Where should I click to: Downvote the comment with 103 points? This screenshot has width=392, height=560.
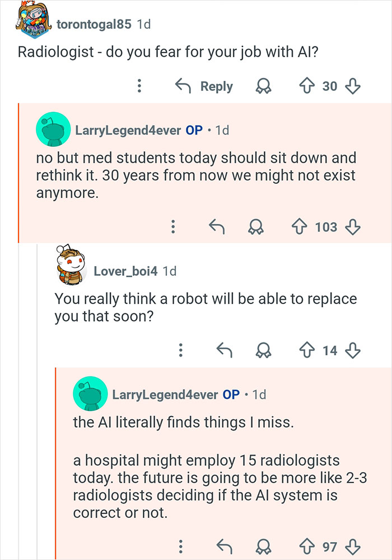tap(351, 227)
